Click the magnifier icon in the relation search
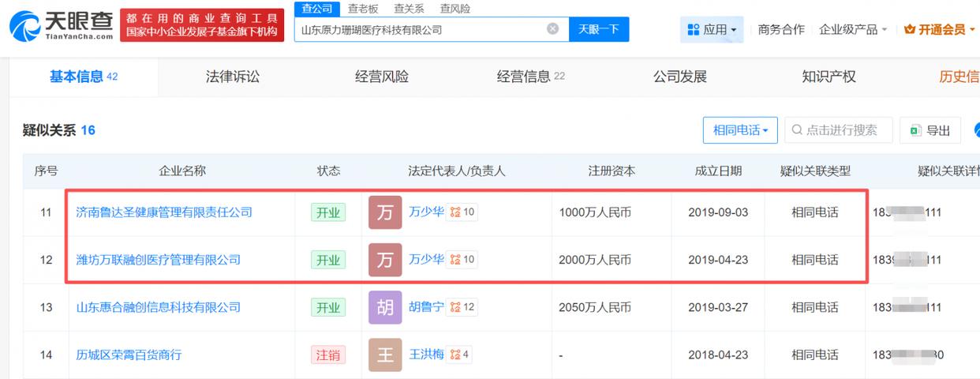980x379 pixels. pos(797,130)
